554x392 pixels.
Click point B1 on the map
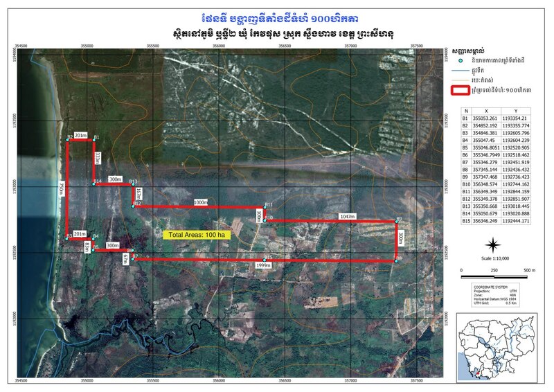[x=93, y=141]
